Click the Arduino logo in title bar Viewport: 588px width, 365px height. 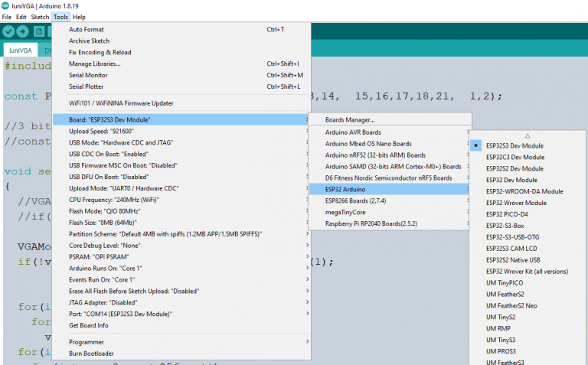[5, 5]
